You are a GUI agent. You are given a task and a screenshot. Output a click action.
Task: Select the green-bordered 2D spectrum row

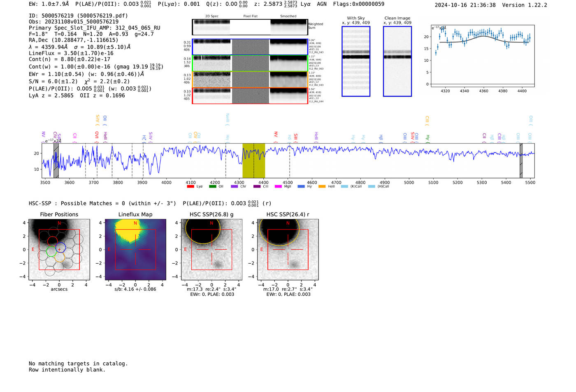[250, 63]
